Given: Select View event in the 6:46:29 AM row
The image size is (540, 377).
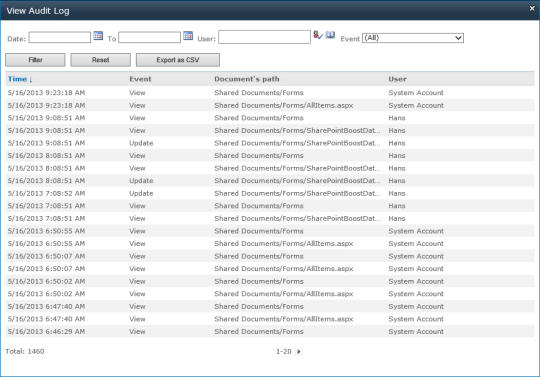Looking at the screenshot, I should [137, 332].
